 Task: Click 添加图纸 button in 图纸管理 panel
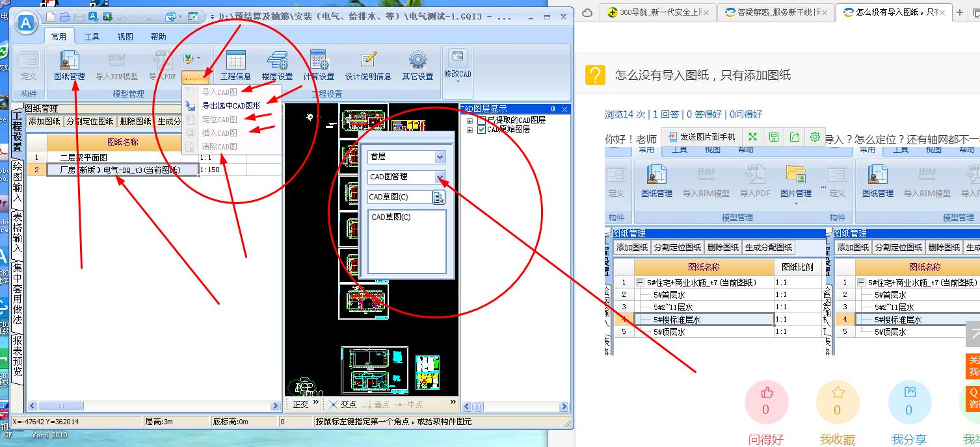(x=45, y=121)
